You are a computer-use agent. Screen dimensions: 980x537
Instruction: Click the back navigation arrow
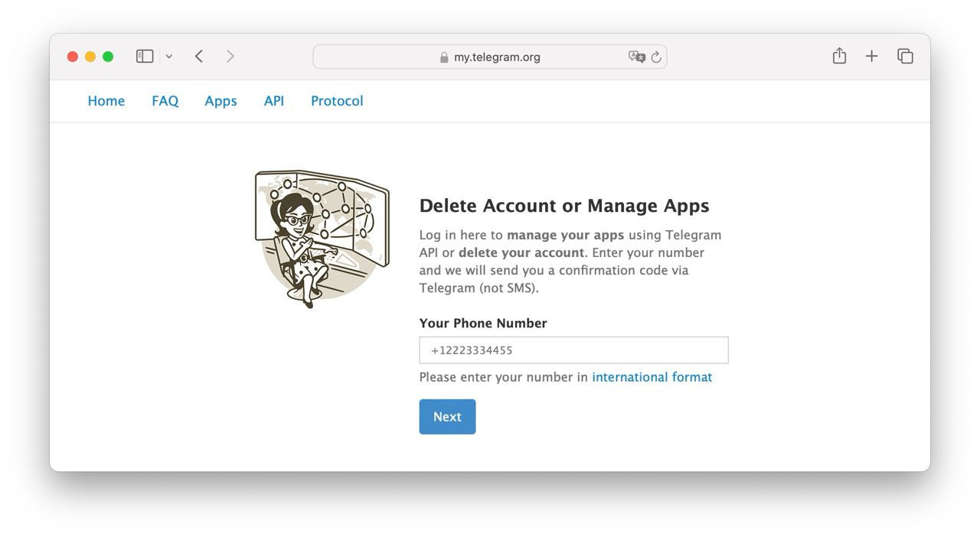pos(198,56)
